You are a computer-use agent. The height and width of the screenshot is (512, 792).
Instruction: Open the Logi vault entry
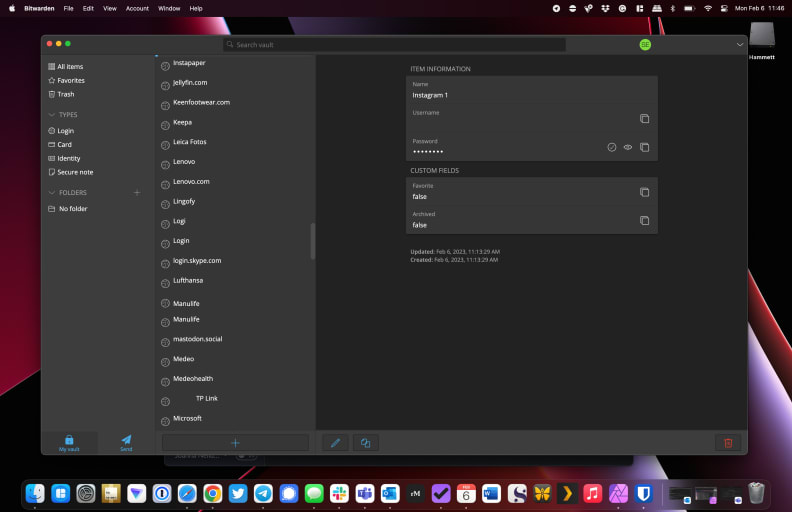(x=234, y=222)
